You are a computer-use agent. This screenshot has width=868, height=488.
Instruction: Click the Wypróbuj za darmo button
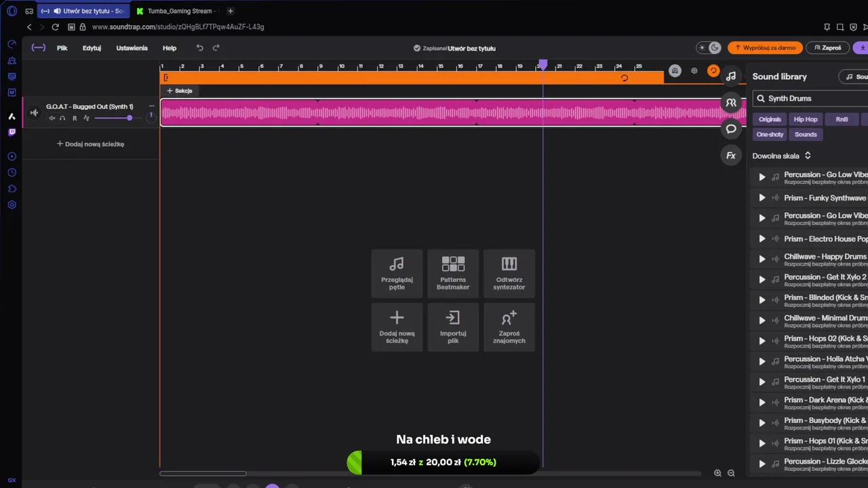click(x=765, y=47)
